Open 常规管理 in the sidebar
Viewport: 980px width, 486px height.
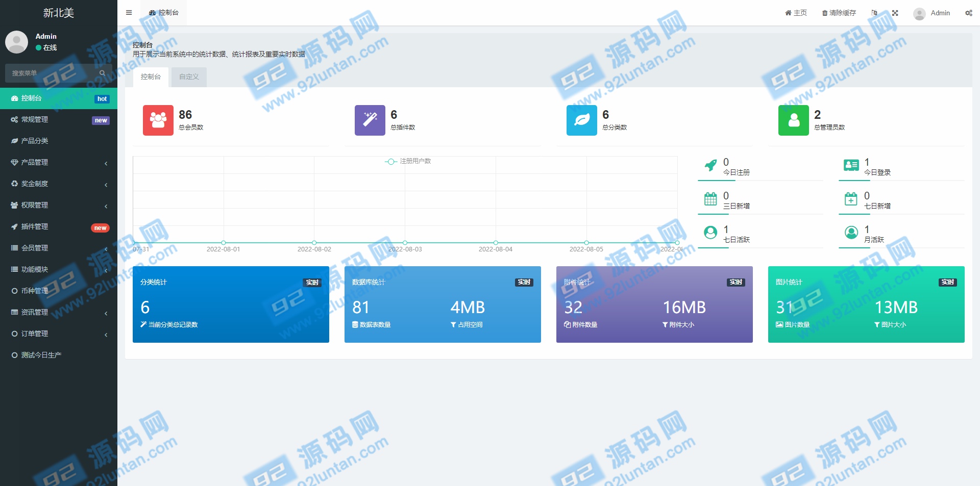click(59, 120)
